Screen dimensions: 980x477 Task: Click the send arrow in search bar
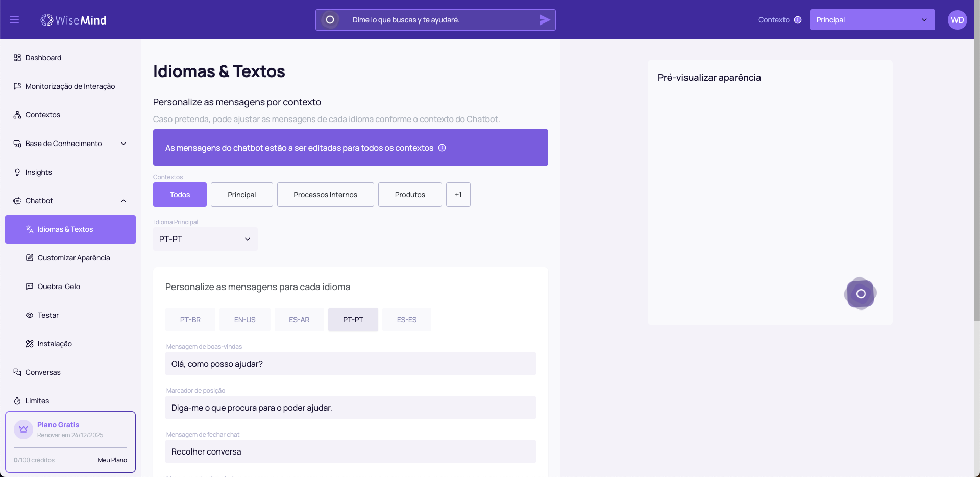coord(544,20)
